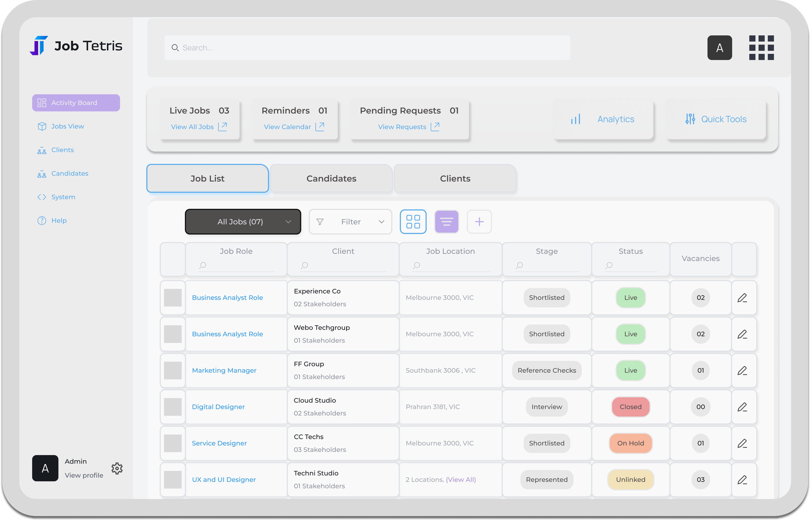Open the apps grid in the top-right corner
This screenshot has width=812, height=521.
[x=762, y=47]
